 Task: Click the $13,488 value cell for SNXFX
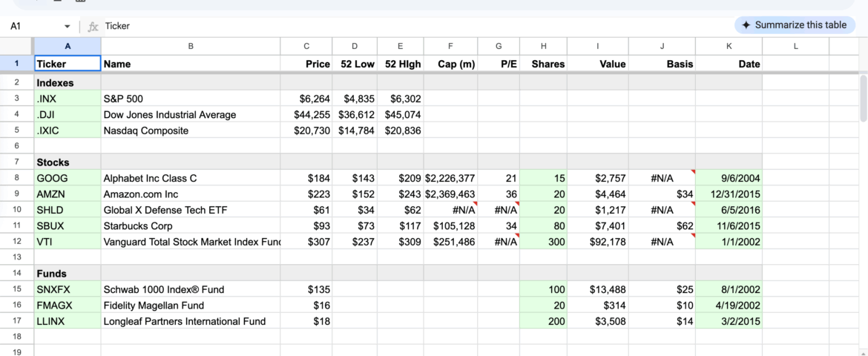click(598, 289)
